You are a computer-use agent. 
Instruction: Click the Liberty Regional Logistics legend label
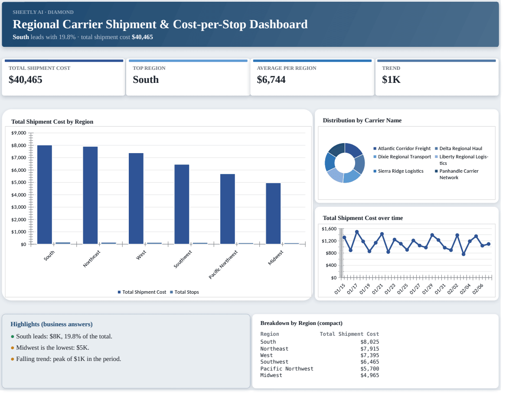coord(464,160)
